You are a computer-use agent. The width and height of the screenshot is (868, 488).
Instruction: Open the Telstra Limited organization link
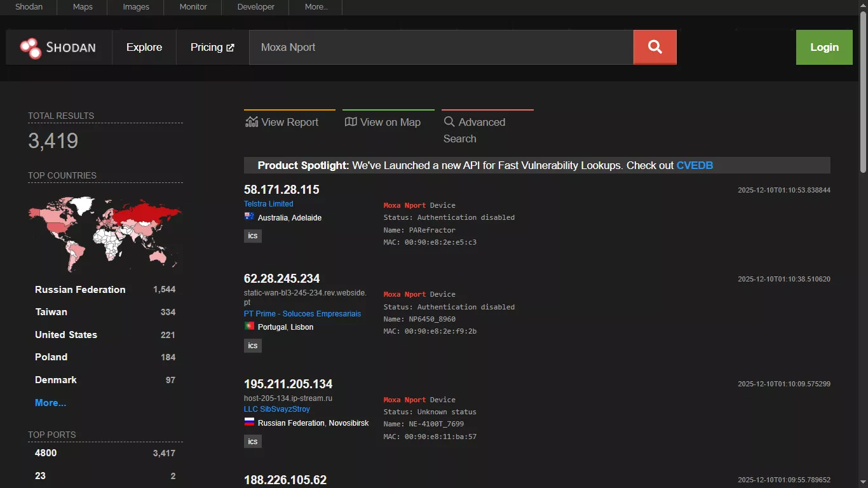pos(268,203)
